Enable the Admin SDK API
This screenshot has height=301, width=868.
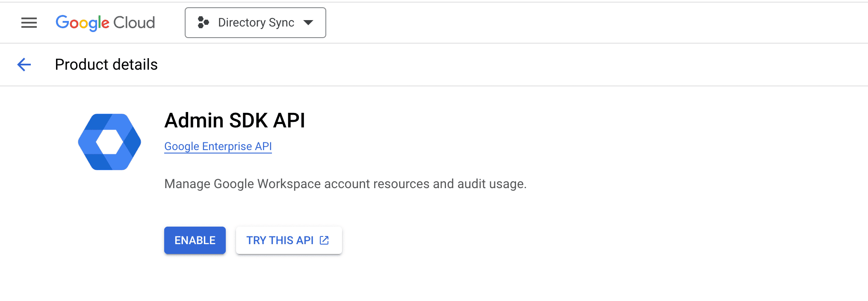[x=195, y=240]
